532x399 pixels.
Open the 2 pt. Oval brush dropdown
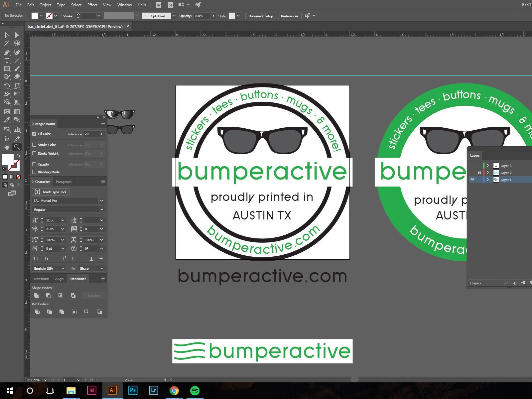click(174, 16)
